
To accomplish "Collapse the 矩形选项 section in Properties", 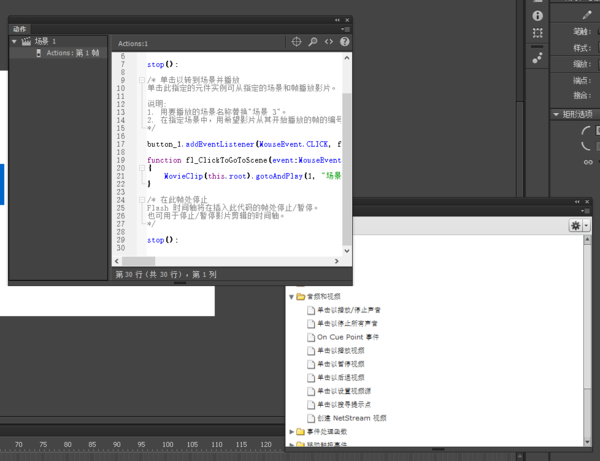I will (x=556, y=114).
